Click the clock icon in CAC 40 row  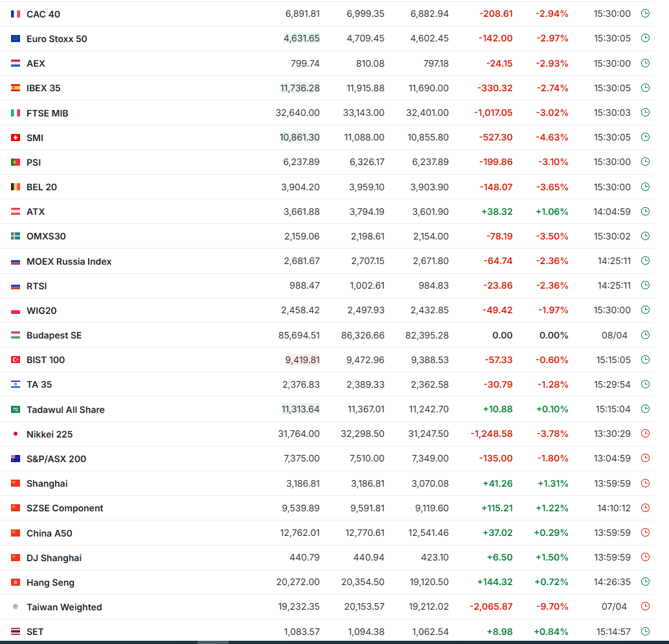pos(646,14)
